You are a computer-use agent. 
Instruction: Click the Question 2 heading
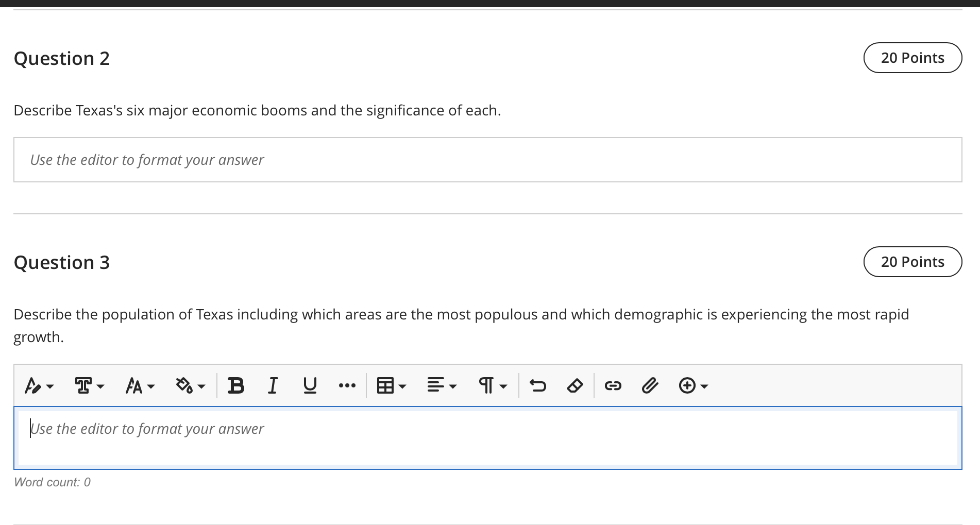point(62,58)
